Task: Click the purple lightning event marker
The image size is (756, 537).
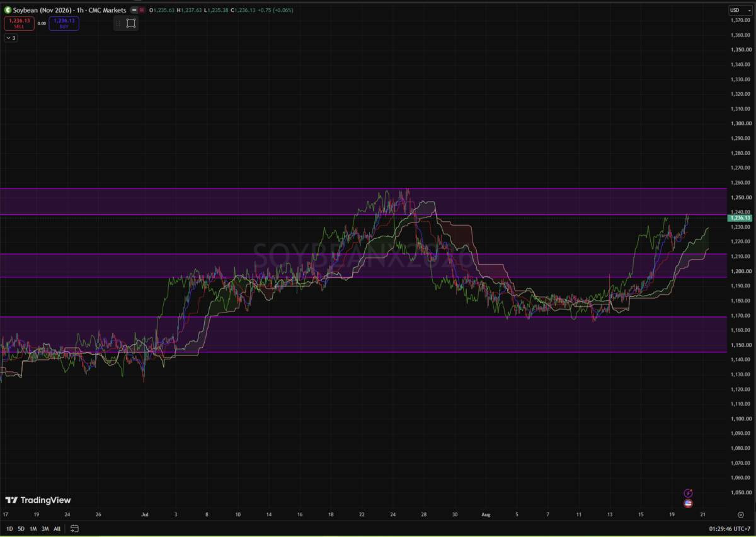Action: click(x=688, y=493)
